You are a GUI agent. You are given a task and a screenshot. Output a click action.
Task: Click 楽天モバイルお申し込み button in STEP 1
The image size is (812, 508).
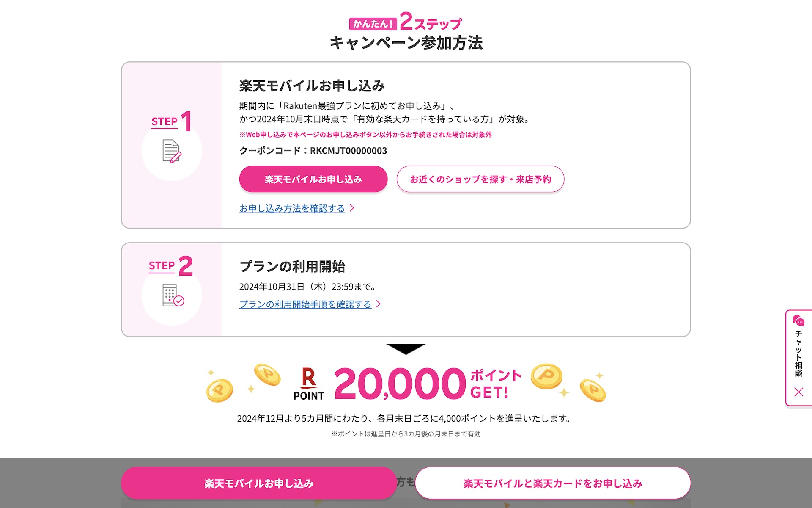(x=313, y=179)
